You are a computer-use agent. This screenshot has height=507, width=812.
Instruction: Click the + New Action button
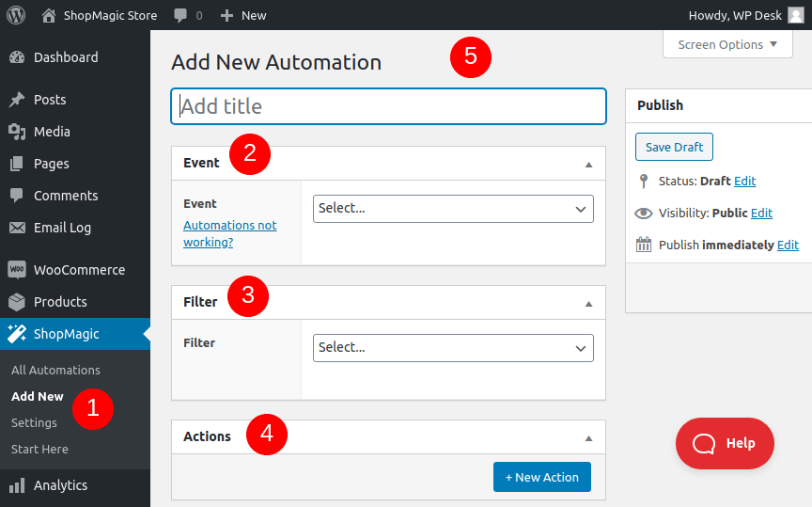click(542, 477)
